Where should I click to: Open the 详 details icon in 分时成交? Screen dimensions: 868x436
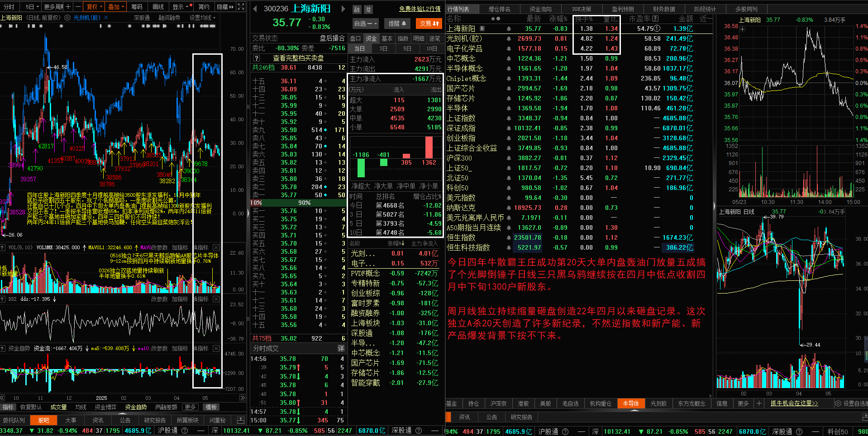(341, 348)
